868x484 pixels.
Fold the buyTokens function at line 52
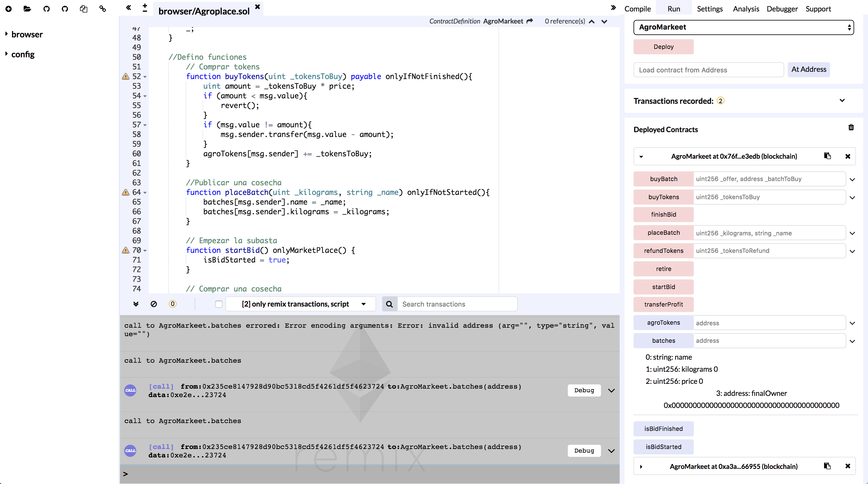point(145,77)
